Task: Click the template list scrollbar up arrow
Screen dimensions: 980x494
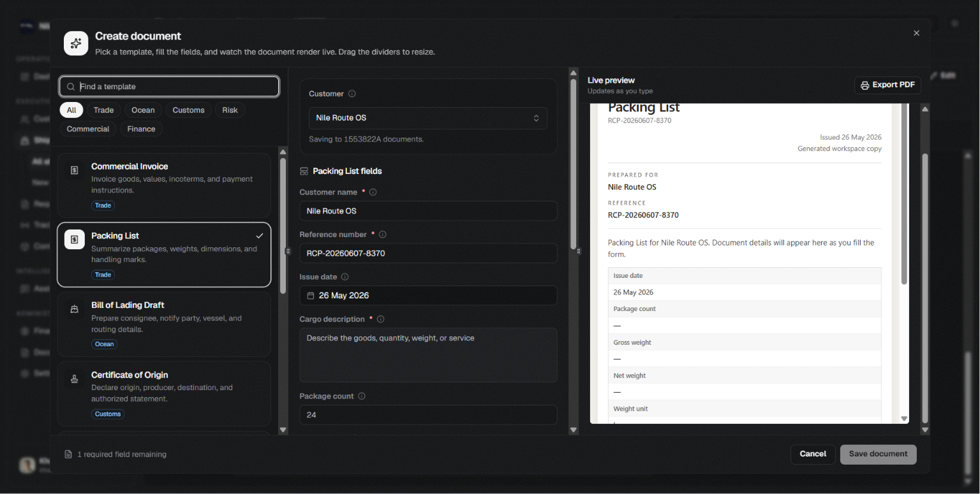Action: [283, 152]
